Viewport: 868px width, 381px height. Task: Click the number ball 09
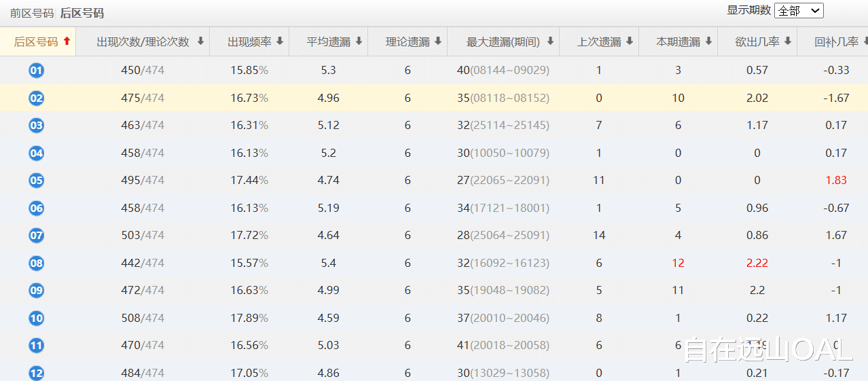37,291
